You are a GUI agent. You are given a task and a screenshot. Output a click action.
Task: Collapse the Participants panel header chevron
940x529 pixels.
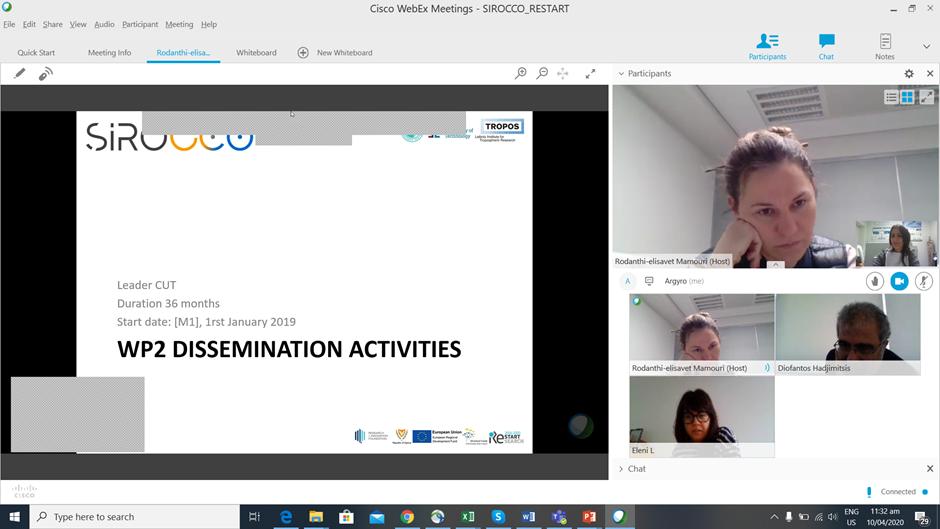(x=621, y=74)
